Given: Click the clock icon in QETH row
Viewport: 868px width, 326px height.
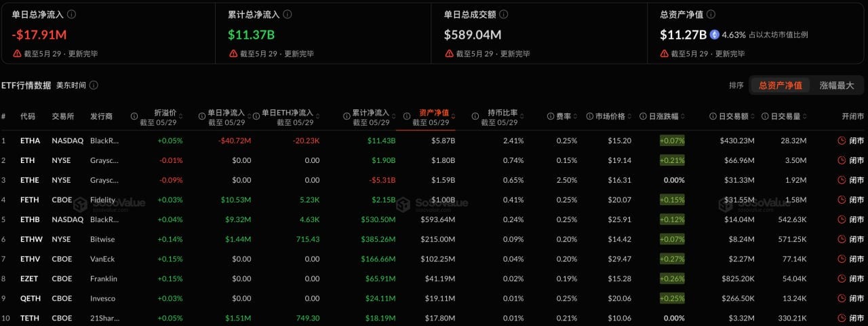Looking at the screenshot, I should (842, 298).
